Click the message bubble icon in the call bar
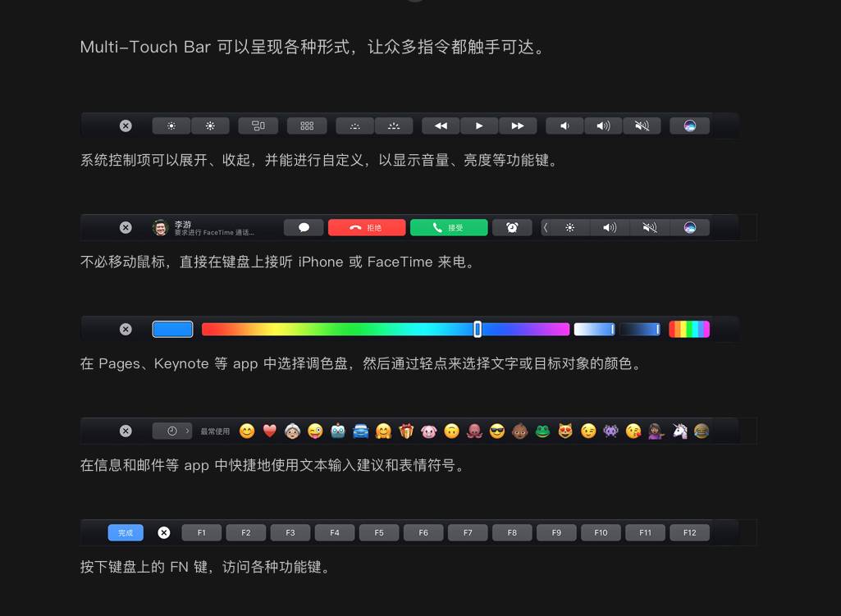The image size is (841, 616). coord(304,227)
